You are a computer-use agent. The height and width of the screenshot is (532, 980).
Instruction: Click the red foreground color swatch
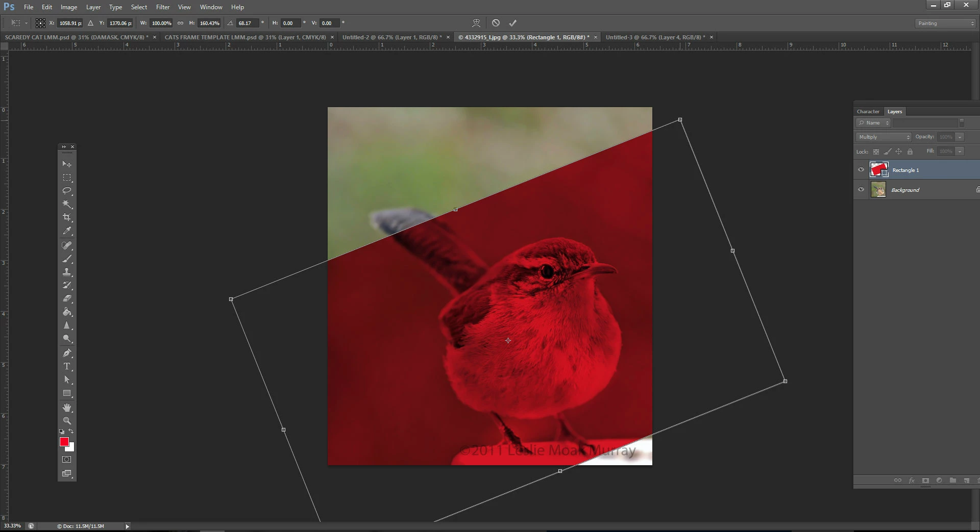(64, 442)
